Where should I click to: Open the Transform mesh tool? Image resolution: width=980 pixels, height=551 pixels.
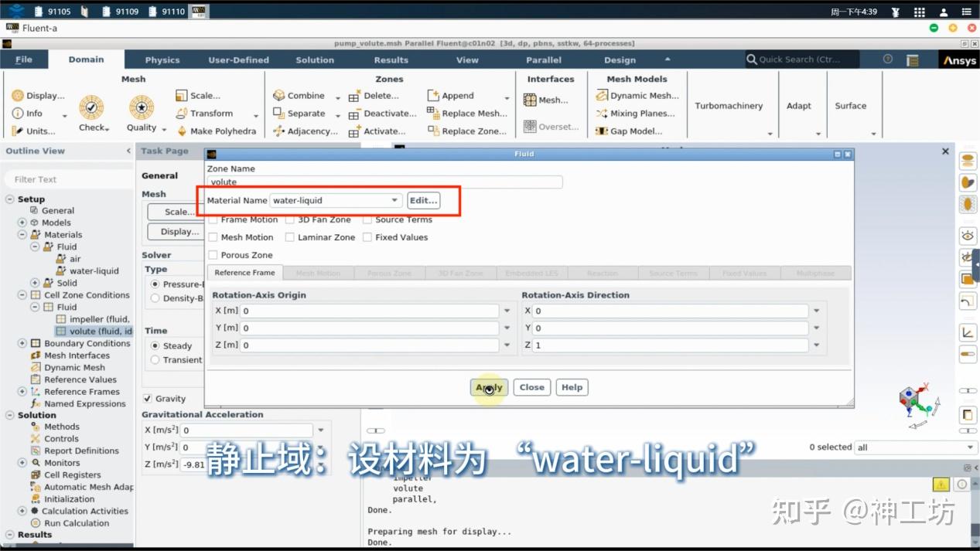click(x=203, y=114)
